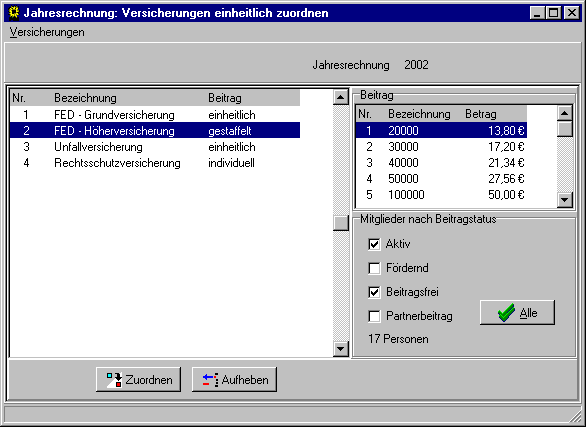Image resolution: width=586 pixels, height=427 pixels.
Task: Enable the Fördernd checkbox
Action: 374,268
